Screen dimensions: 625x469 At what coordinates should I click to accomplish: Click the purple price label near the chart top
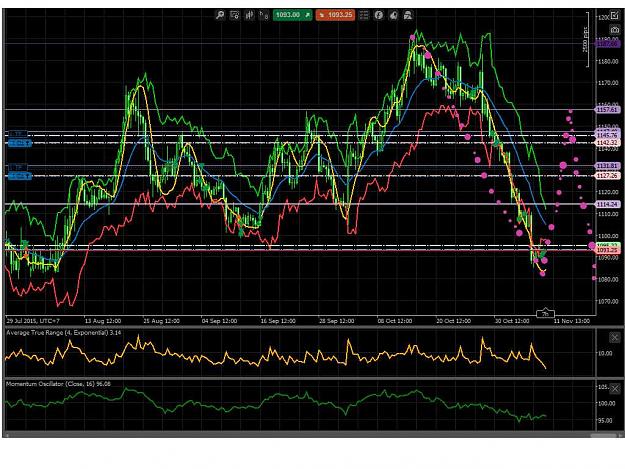[607, 43]
